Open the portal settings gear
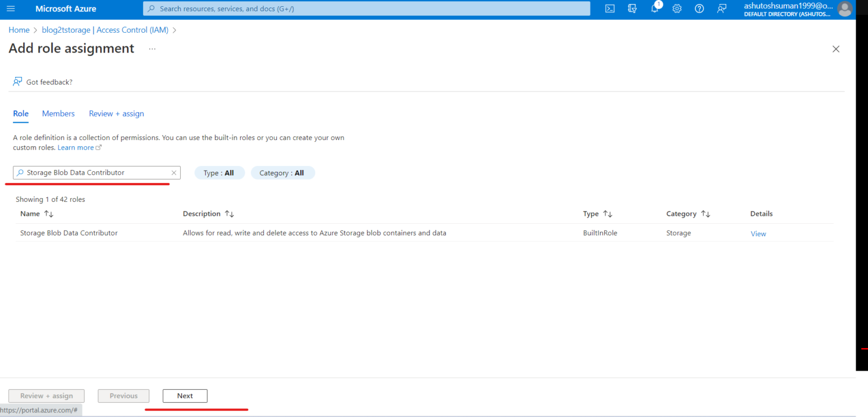Viewport: 868px width, 417px height. click(677, 8)
